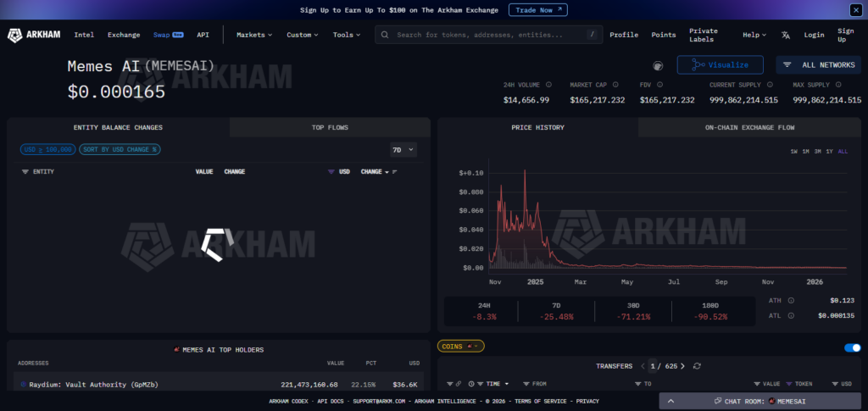Viewport: 868px width, 411px height.
Task: Click the refresh transfers icon
Action: 697,366
